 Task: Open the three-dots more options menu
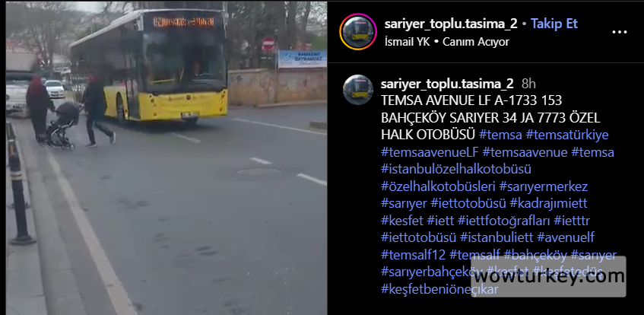point(620,32)
